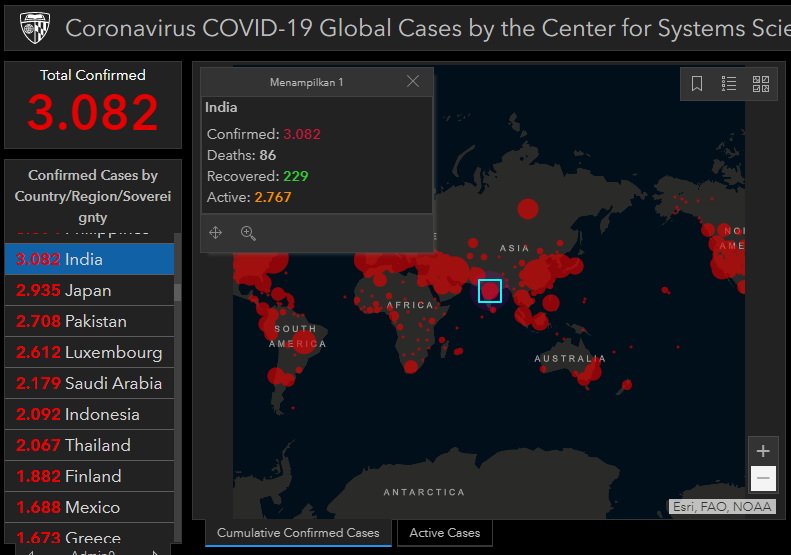The image size is (791, 555).
Task: Open the legend list icon
Action: click(x=728, y=84)
